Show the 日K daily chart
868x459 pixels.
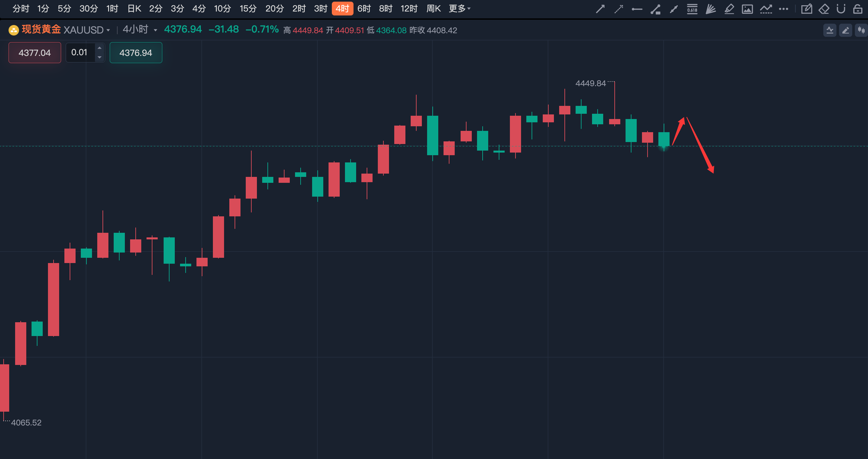pyautogui.click(x=134, y=9)
